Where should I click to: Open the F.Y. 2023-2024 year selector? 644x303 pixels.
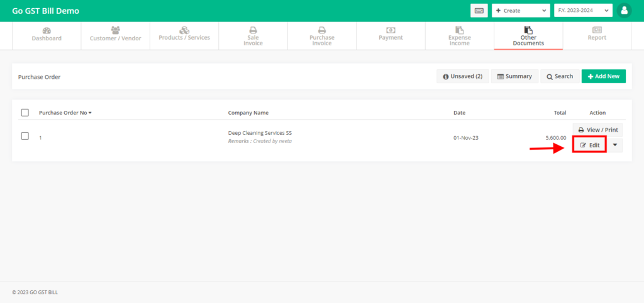click(x=582, y=11)
